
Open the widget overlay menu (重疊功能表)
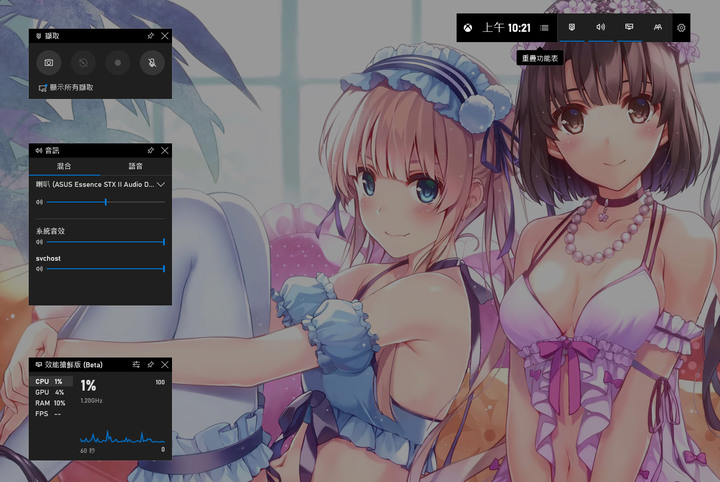[x=544, y=28]
